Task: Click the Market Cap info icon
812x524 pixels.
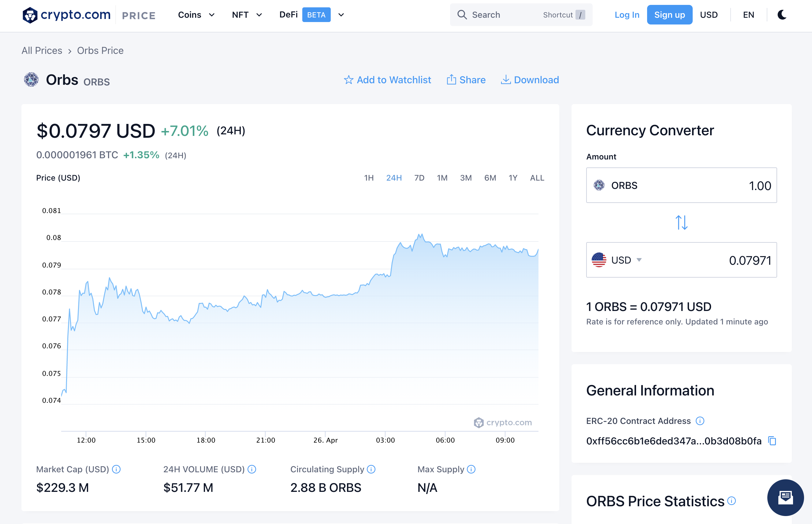Action: 116,469
